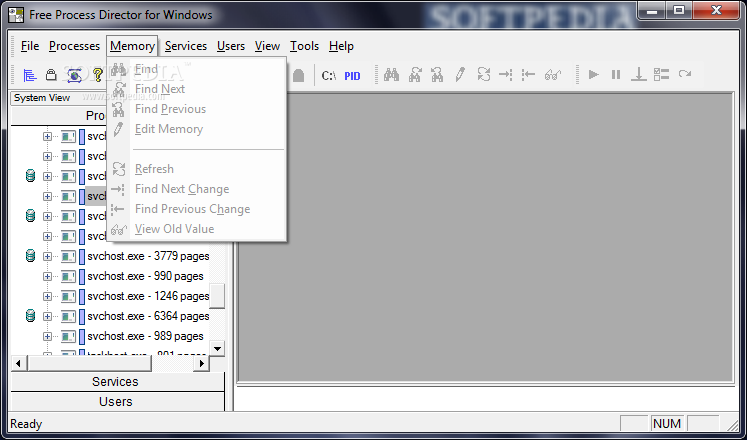747x440 pixels.
Task: Expand the svchost.exe 3779 pages node
Action: [47, 256]
